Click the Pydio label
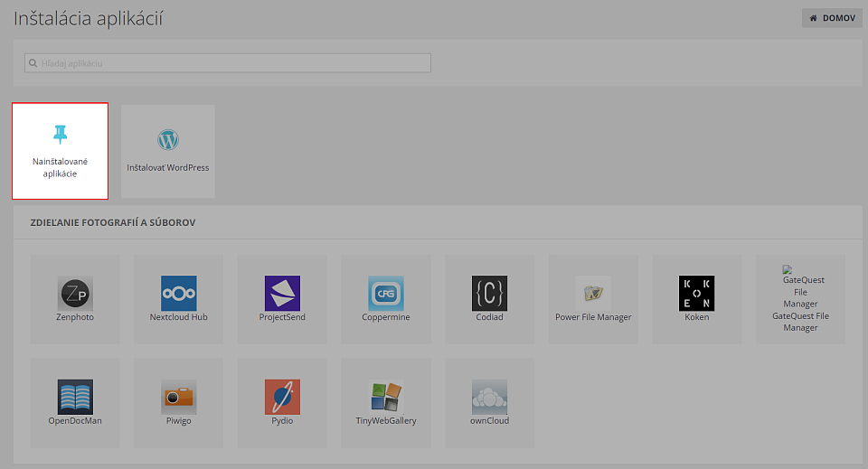Image resolution: width=868 pixels, height=469 pixels. coord(282,420)
